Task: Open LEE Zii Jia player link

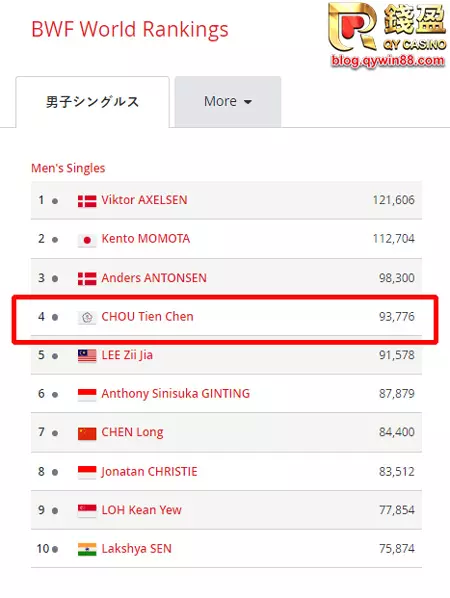Action: pos(127,355)
